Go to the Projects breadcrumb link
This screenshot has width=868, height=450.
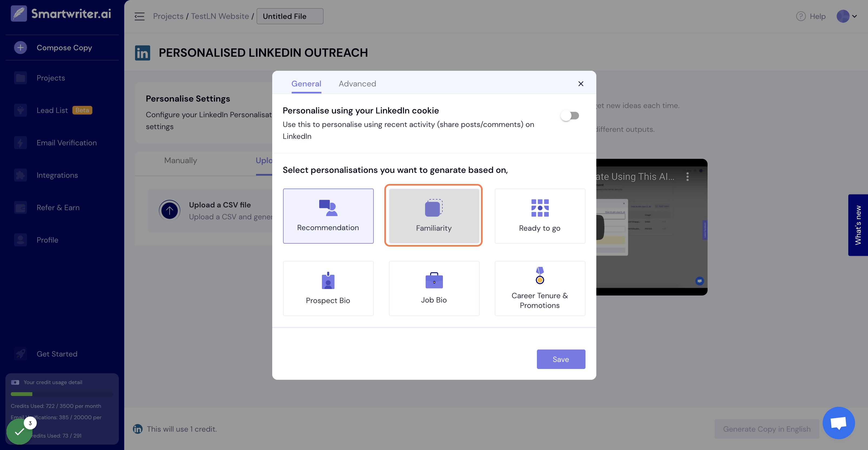click(168, 16)
